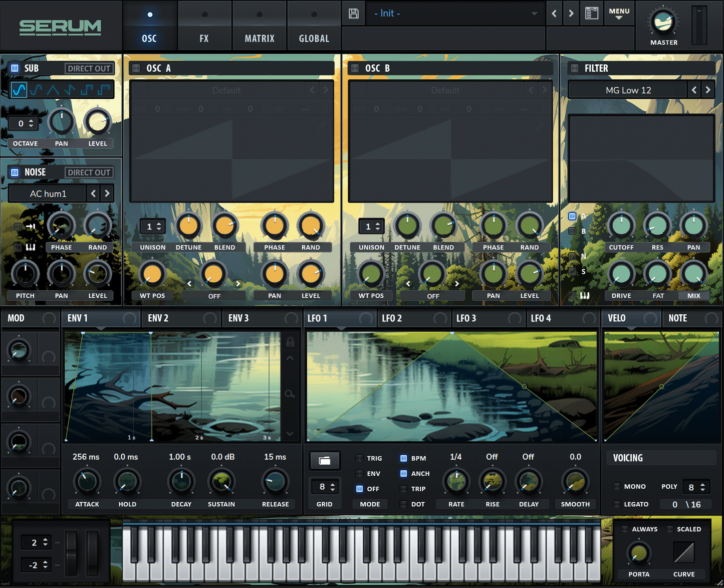Change OSC B unison voice count

(372, 227)
